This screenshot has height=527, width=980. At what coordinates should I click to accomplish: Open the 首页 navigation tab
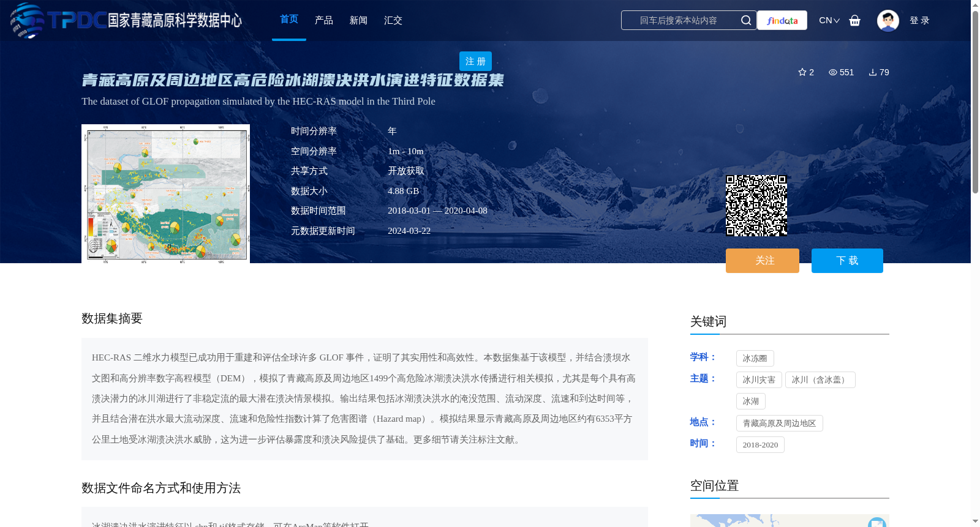pyautogui.click(x=289, y=20)
